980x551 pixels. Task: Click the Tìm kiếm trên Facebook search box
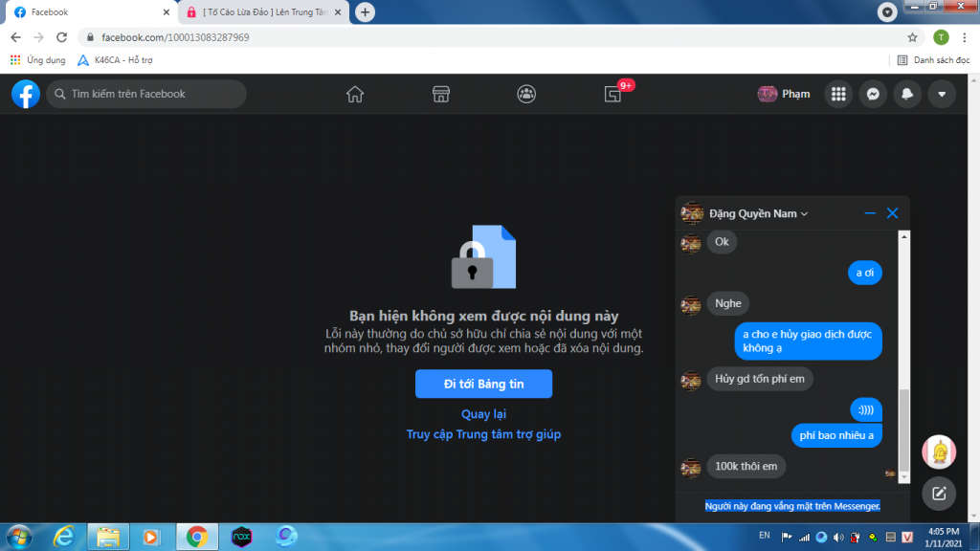point(146,94)
